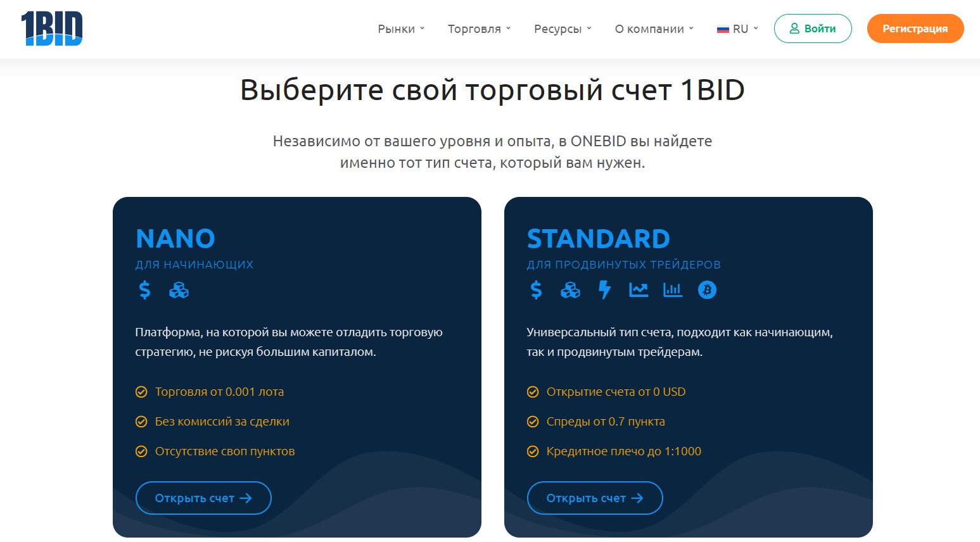Select the RU language label

click(741, 29)
